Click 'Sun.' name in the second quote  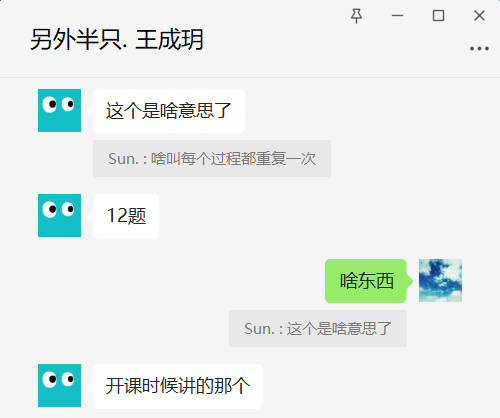point(259,329)
